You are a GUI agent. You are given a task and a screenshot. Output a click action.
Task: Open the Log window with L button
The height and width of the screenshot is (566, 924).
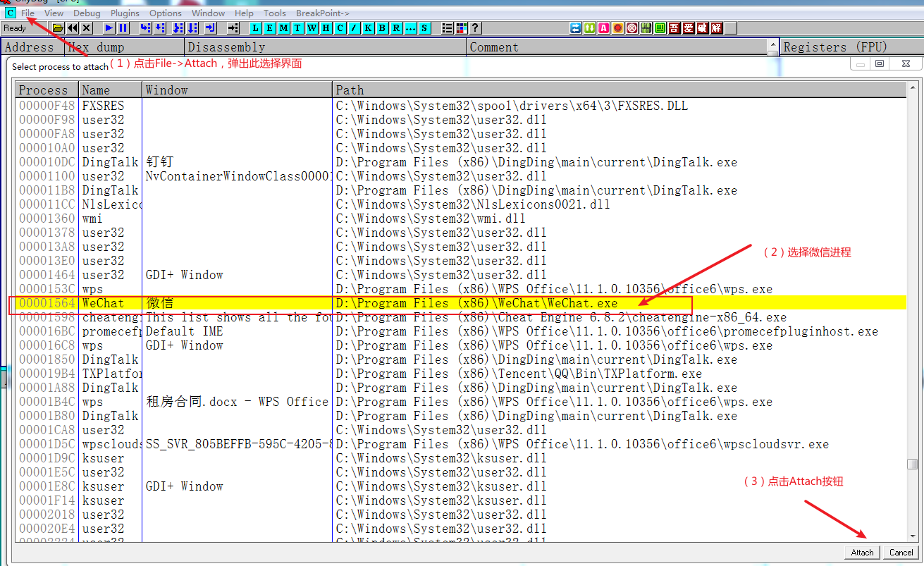click(256, 28)
